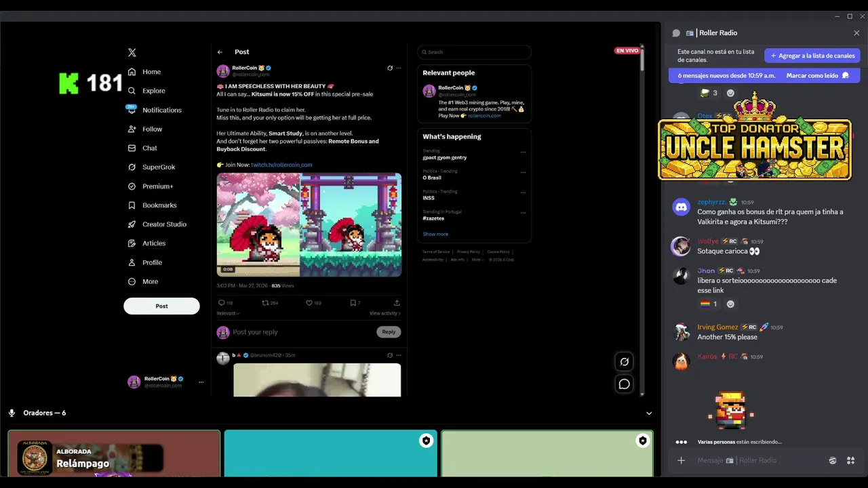Open the Follow page
The image size is (868, 488).
(x=145, y=129)
